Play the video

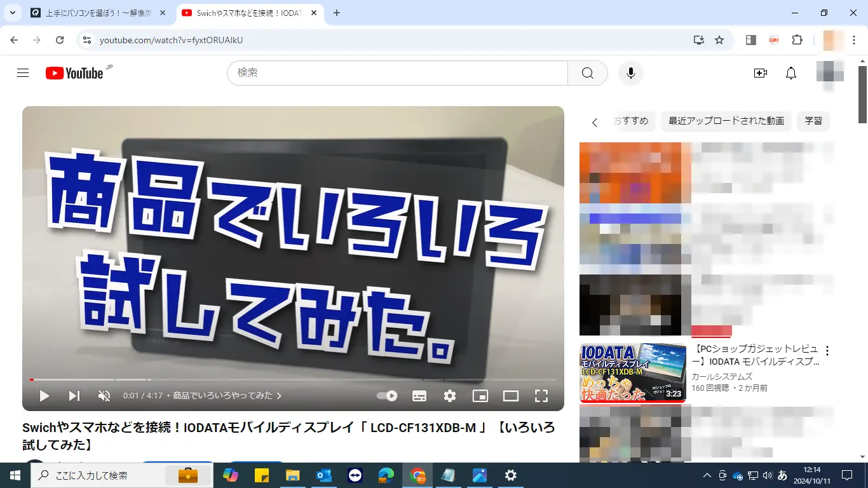44,396
